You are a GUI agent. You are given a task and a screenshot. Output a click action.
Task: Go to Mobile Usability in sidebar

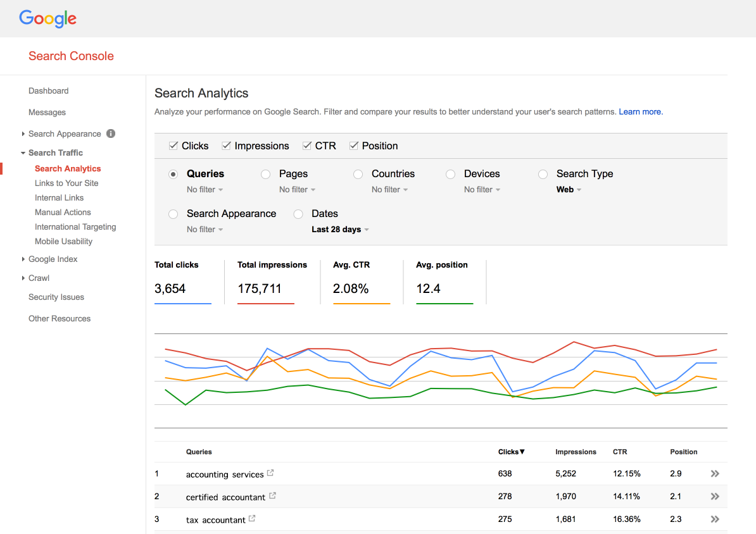tap(64, 242)
